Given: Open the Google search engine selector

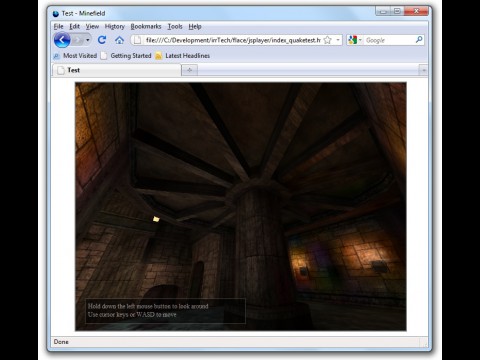Looking at the screenshot, I should [355, 40].
